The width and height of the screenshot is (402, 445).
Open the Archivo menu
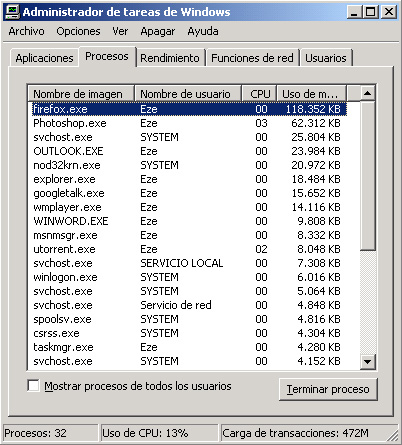coord(27,31)
